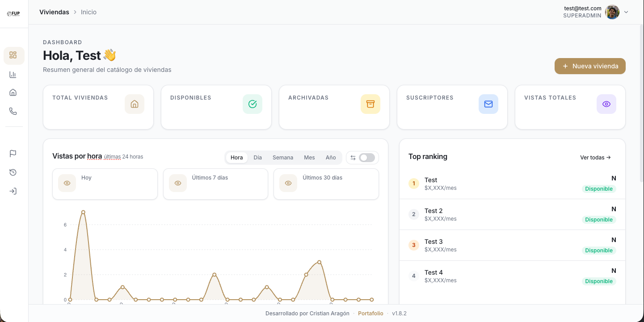Click Inicio in the breadcrumb
This screenshot has height=322, width=644.
(x=88, y=12)
